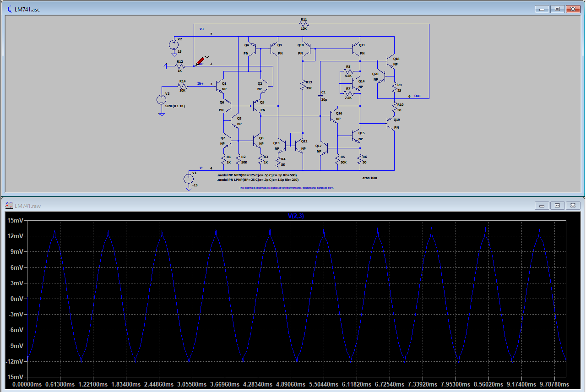Select transistor Q6 in the schematic
Image resolution: width=586 pixels, height=392 pixels.
(x=227, y=106)
